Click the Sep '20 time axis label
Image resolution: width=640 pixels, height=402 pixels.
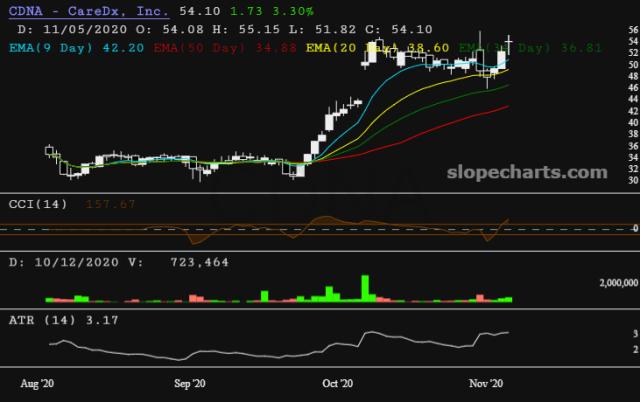coord(190,384)
